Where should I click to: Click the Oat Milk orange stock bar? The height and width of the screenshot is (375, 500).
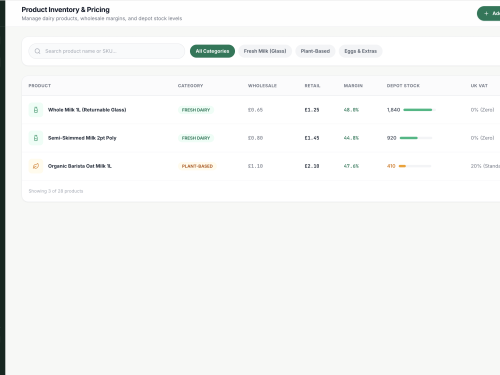point(402,166)
